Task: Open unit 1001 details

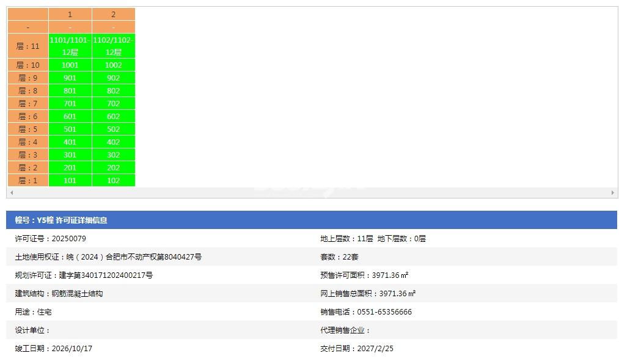Action: tap(70, 65)
